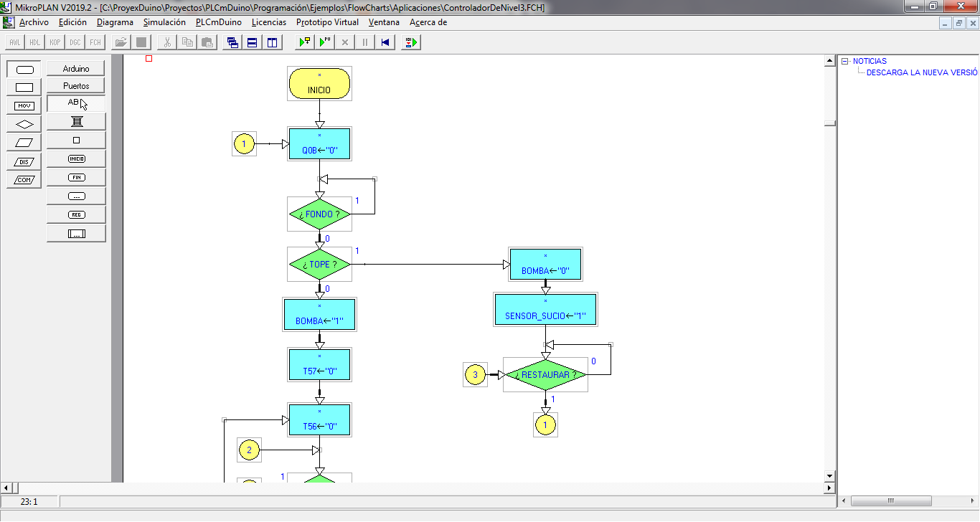Open the Simulación menu
Image resolution: width=980 pixels, height=522 pixels.
click(164, 22)
